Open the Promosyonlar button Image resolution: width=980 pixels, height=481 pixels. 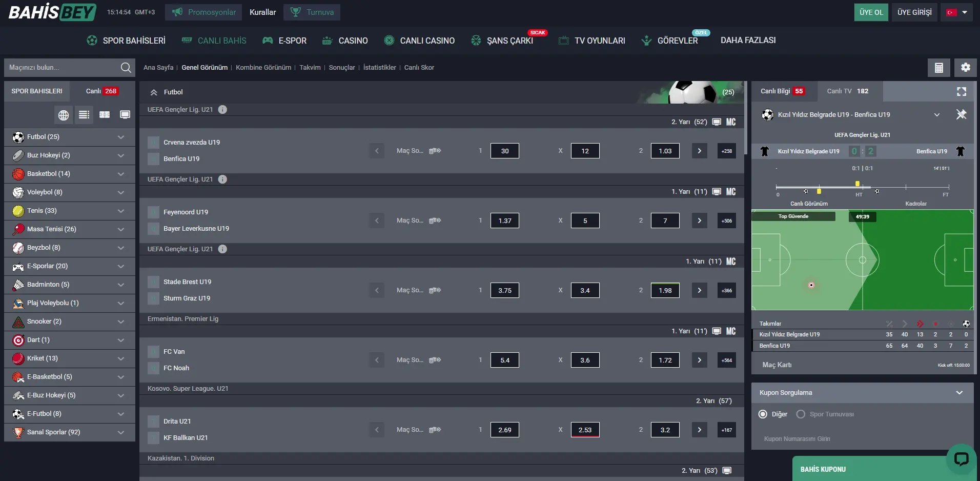tap(203, 12)
